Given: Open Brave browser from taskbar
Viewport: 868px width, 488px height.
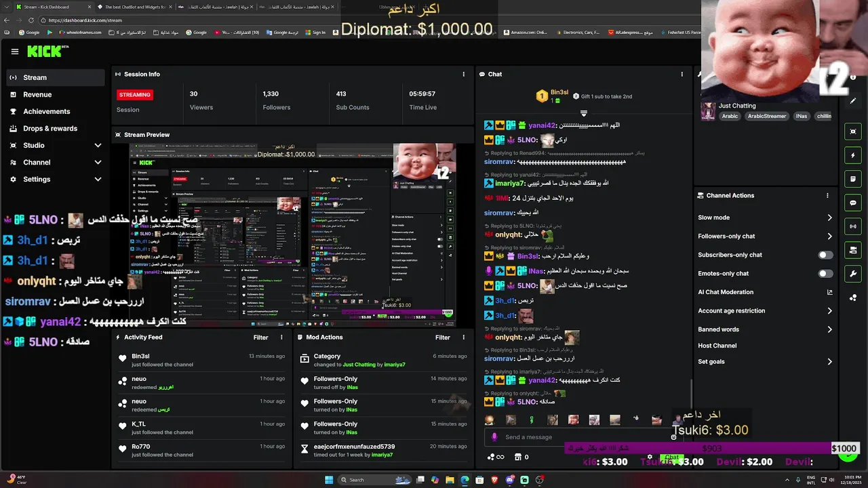Looking at the screenshot, I should tap(494, 480).
